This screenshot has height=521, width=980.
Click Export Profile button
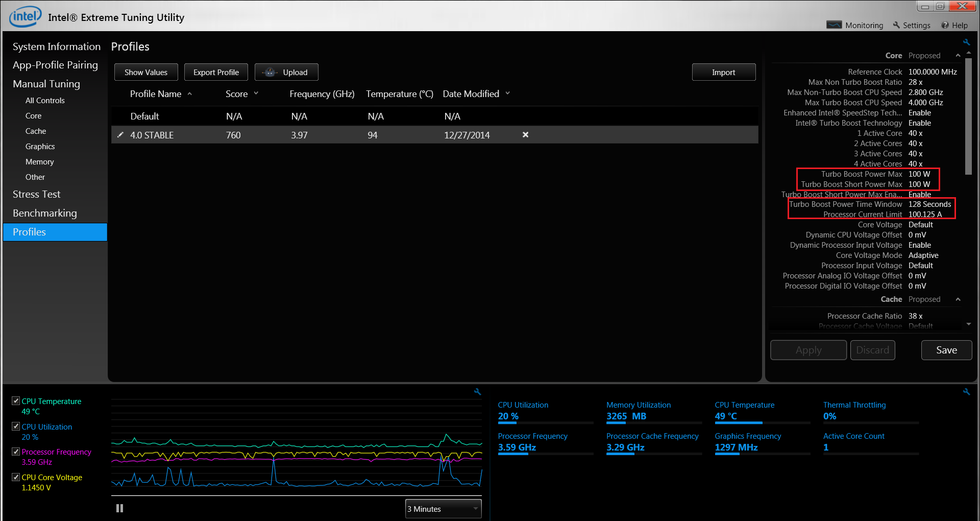coord(216,72)
